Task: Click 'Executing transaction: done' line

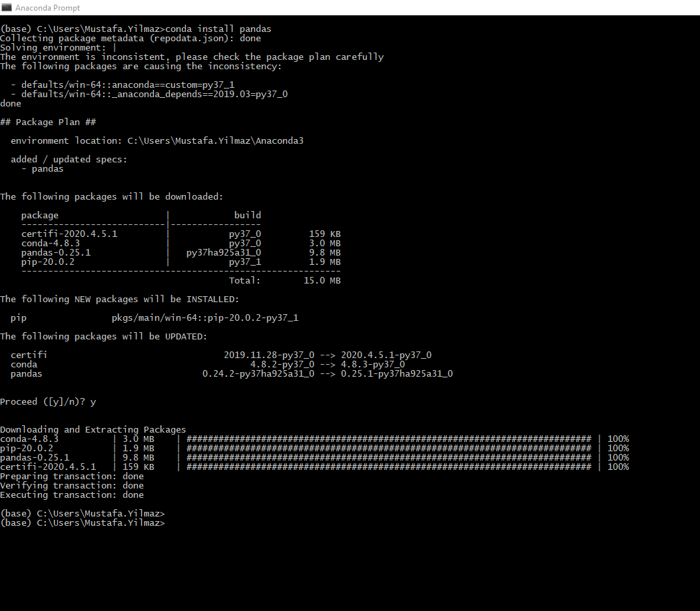Action: [x=72, y=495]
